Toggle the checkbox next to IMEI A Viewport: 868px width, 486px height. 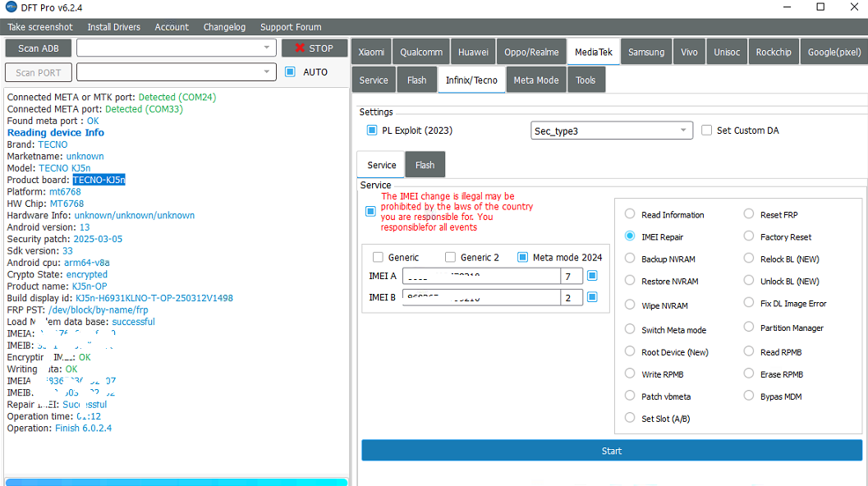(592, 276)
